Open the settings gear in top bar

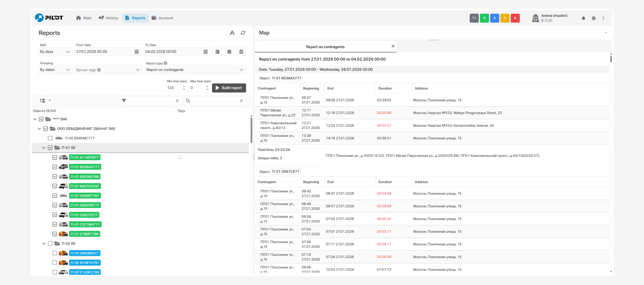click(593, 18)
